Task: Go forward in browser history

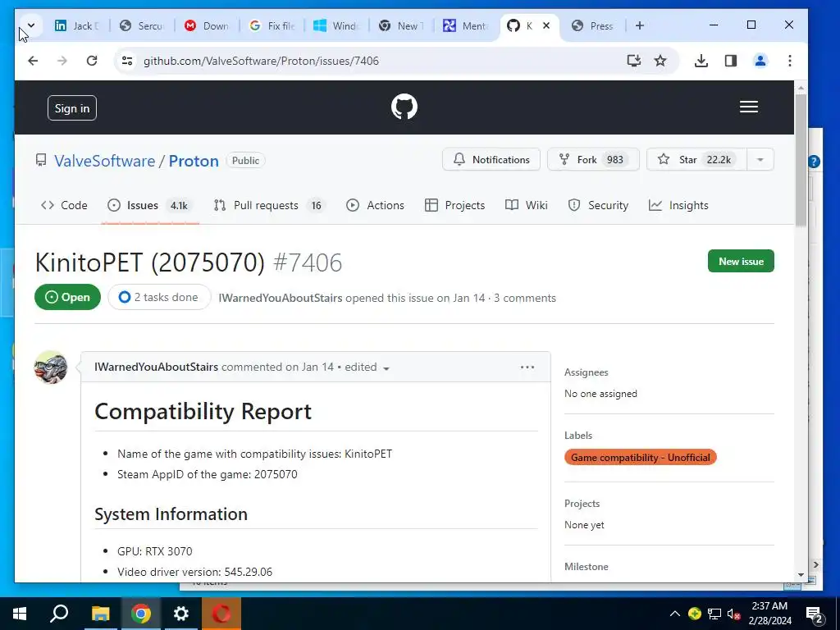Action: click(62, 61)
